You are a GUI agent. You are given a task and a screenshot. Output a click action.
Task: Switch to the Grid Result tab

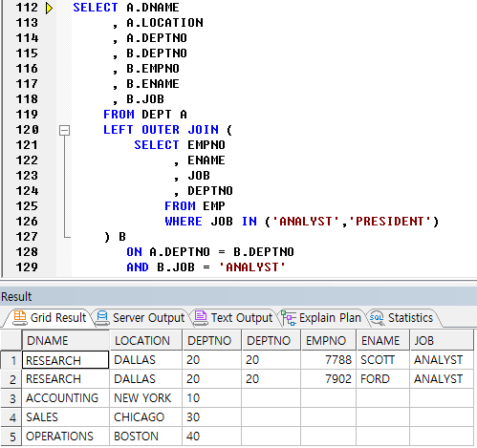pos(50,318)
